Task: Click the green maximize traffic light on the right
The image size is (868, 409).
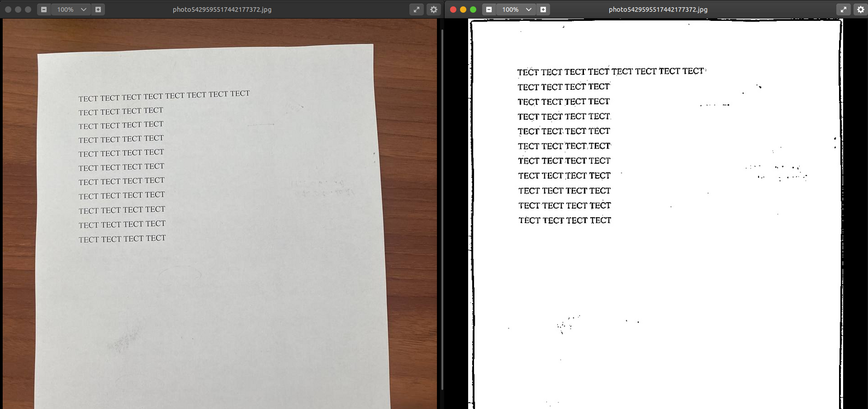Action: (x=473, y=9)
